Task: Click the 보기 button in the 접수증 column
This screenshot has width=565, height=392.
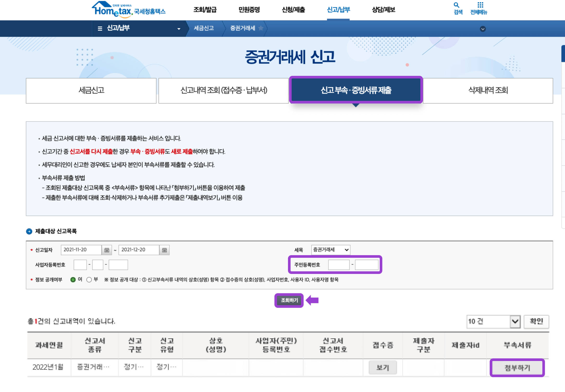Action: [383, 367]
